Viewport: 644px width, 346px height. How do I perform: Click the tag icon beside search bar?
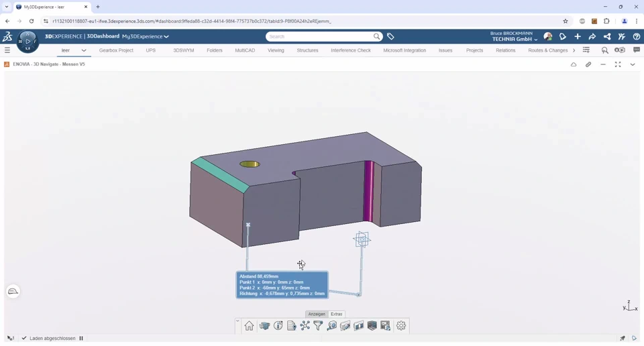390,36
